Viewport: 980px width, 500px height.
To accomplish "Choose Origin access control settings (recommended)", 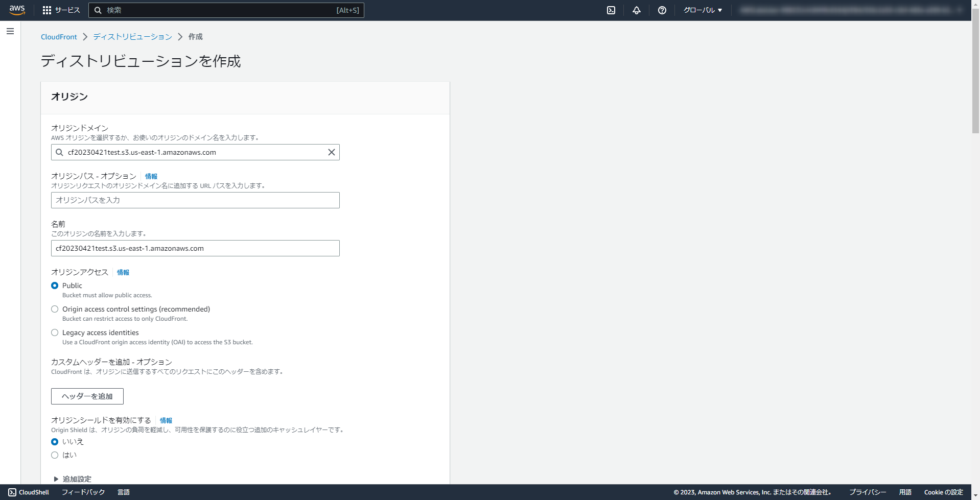I will tap(55, 309).
